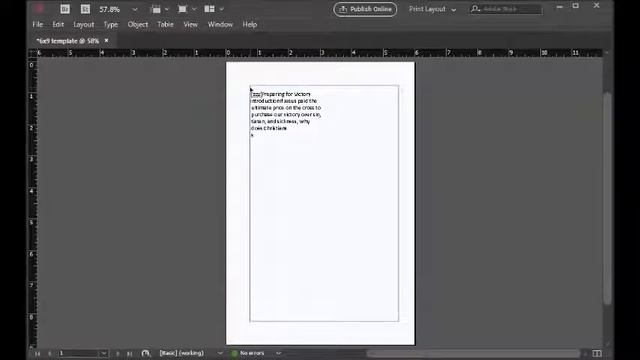Click the open-in-Explorer icon in status bar
Screen dimensions: 640x360
coord(145,353)
